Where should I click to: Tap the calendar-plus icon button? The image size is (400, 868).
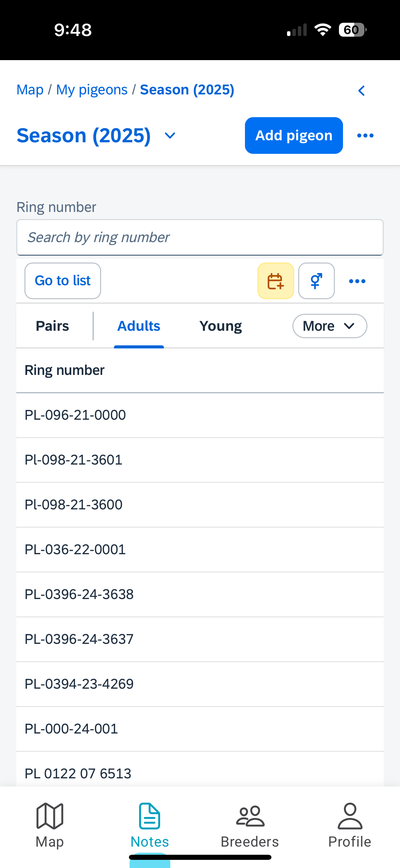tap(275, 281)
